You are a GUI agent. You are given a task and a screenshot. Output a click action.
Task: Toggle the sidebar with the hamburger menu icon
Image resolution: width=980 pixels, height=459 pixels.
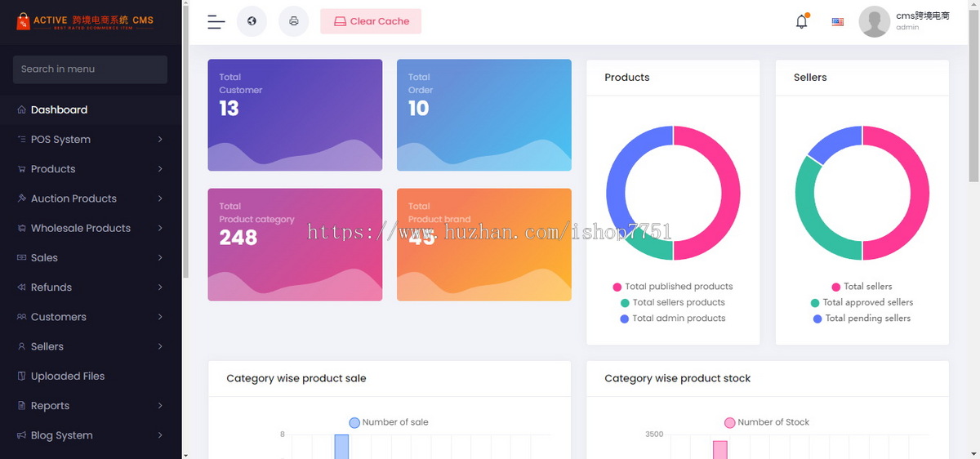click(216, 22)
